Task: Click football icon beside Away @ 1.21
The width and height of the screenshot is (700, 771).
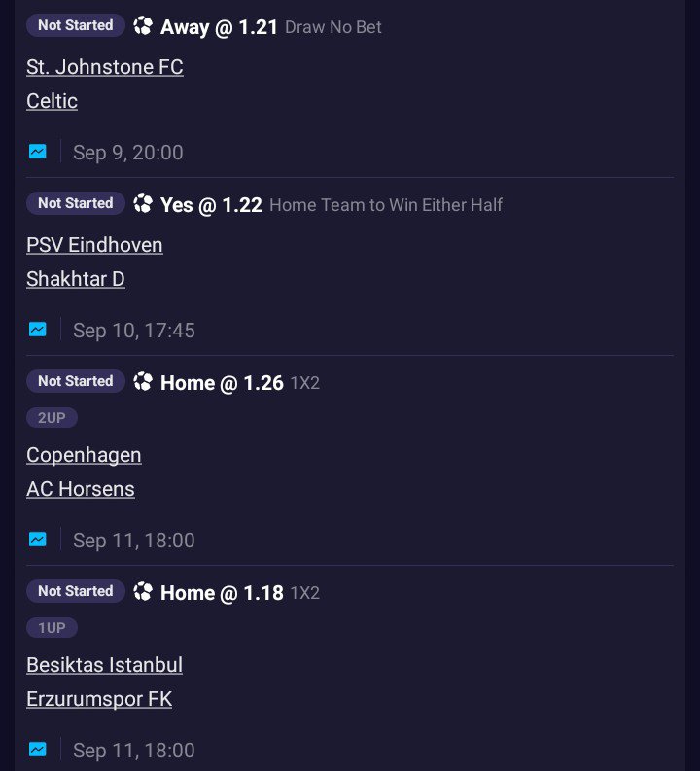Action: point(143,25)
